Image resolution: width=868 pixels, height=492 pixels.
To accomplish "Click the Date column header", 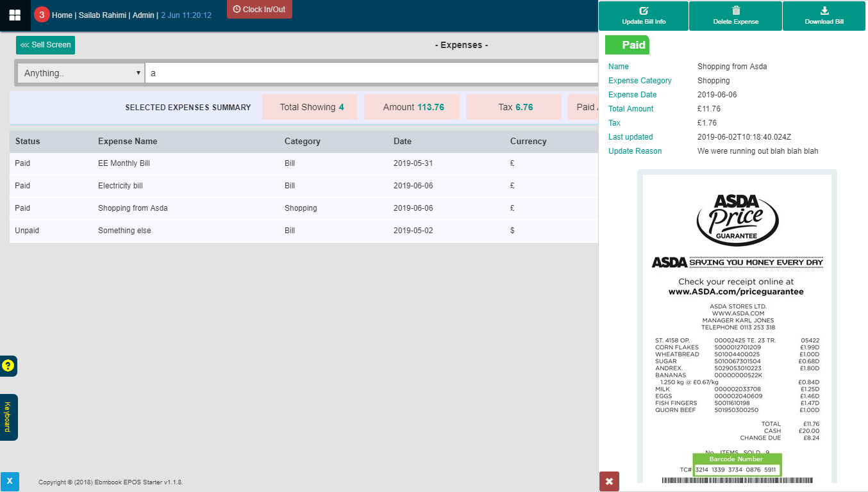I will 403,141.
